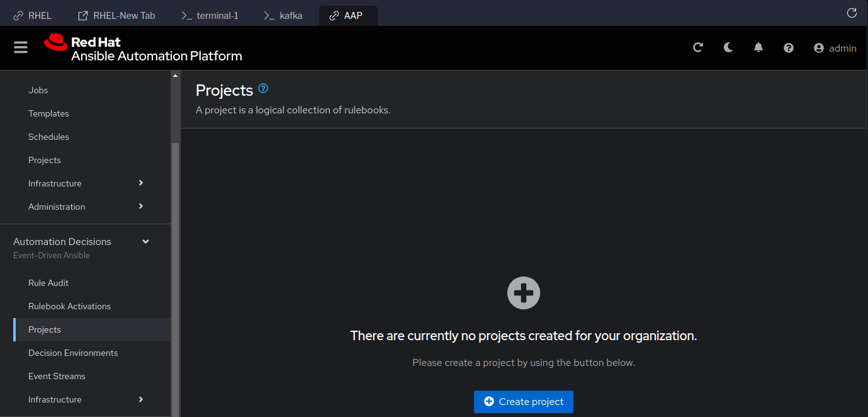Open the RHEL-New Tab tab
This screenshot has height=417, width=868.
116,16
